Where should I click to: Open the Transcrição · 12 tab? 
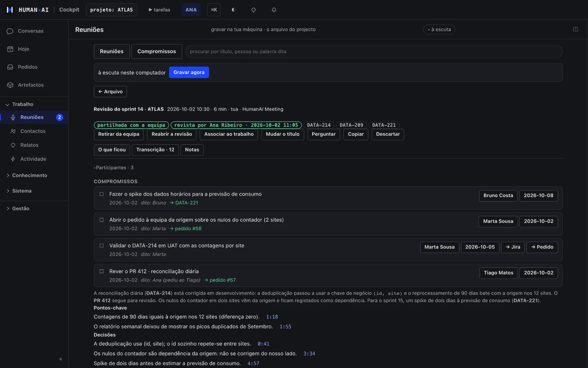pyautogui.click(x=155, y=150)
